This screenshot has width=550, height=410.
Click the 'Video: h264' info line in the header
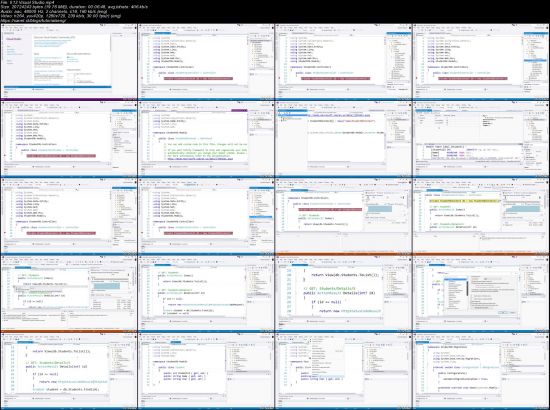click(61, 16)
